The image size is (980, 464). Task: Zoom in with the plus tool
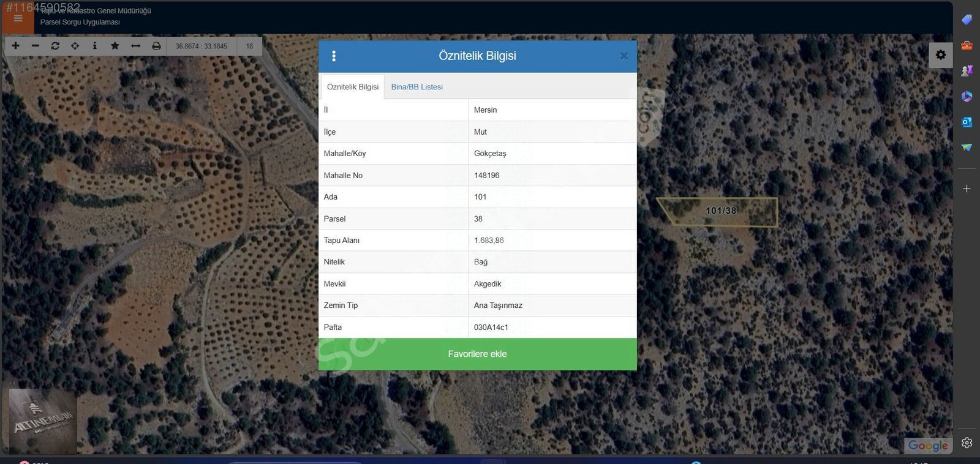point(16,46)
